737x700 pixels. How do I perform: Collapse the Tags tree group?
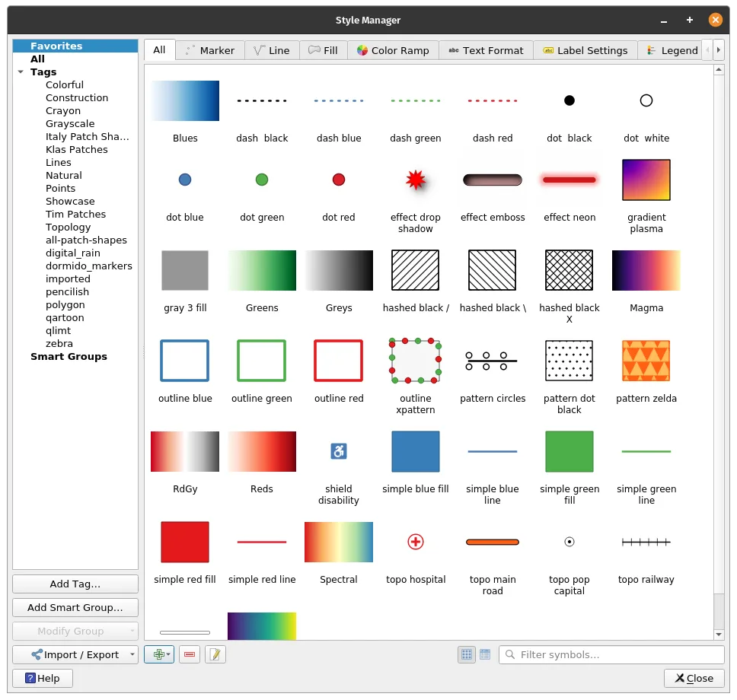click(21, 72)
